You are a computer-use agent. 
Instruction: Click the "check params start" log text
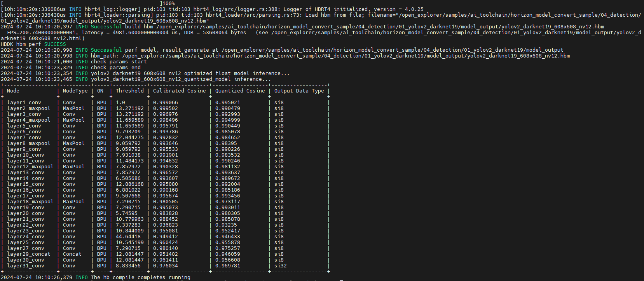[x=119, y=62]
